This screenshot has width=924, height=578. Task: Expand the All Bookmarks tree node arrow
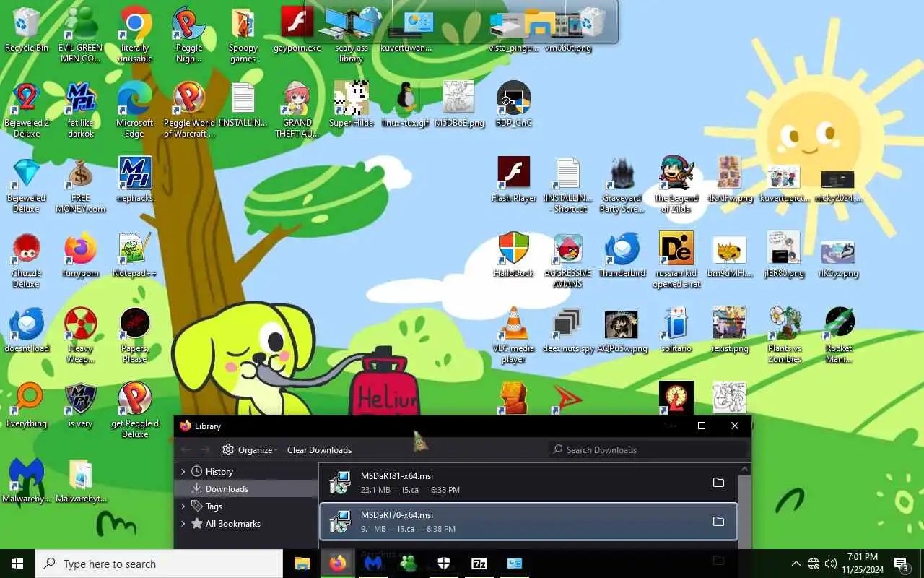[183, 523]
